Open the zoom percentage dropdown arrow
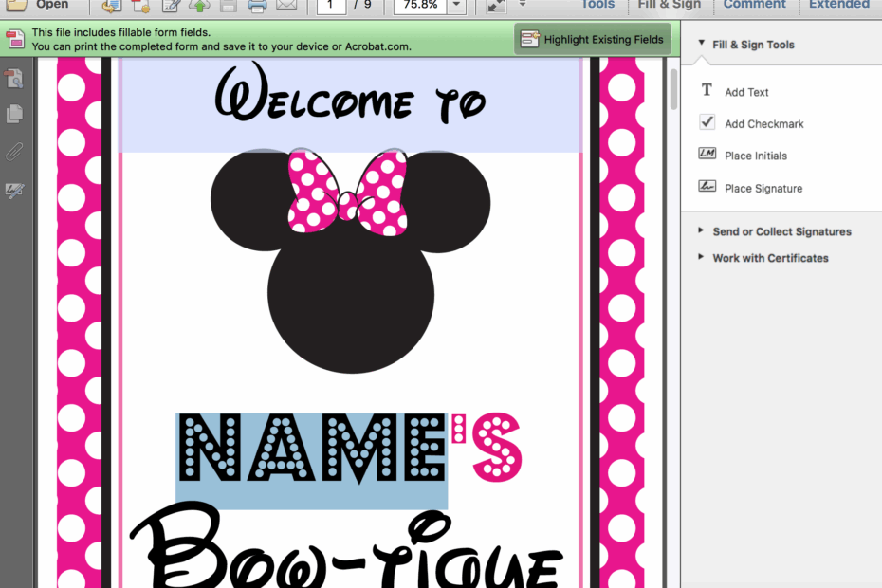Image resolution: width=882 pixels, height=588 pixels. tap(457, 6)
